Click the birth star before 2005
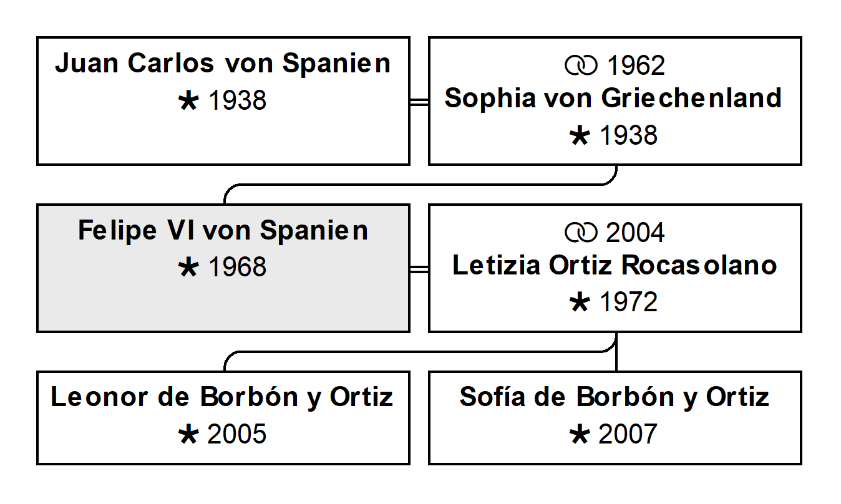Screen dimensions: 841x504 tap(188, 434)
